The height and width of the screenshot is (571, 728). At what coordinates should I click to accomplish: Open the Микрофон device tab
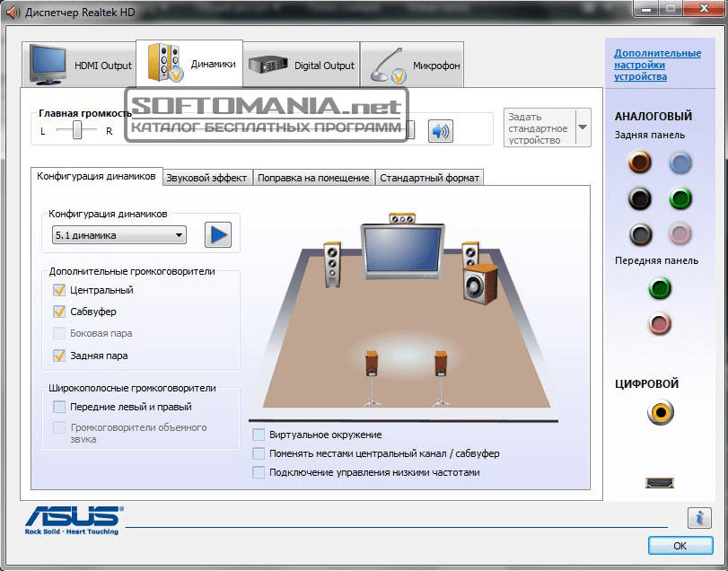click(x=412, y=65)
